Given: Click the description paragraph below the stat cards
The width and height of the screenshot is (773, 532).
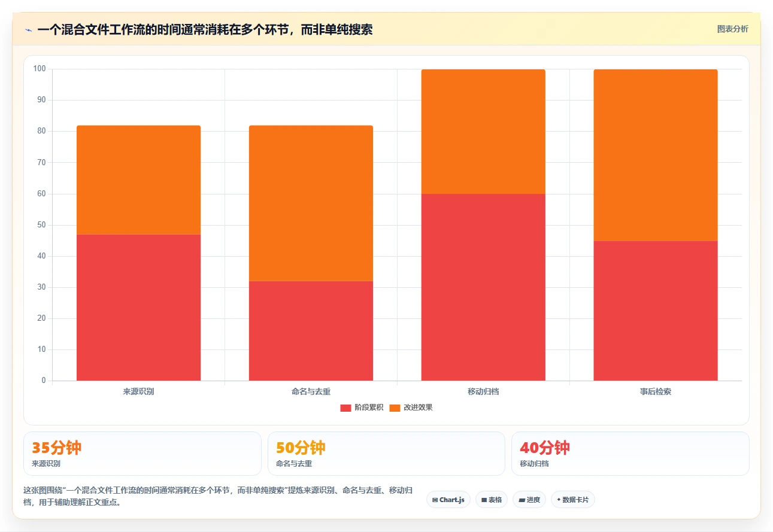Looking at the screenshot, I should pos(218,496).
